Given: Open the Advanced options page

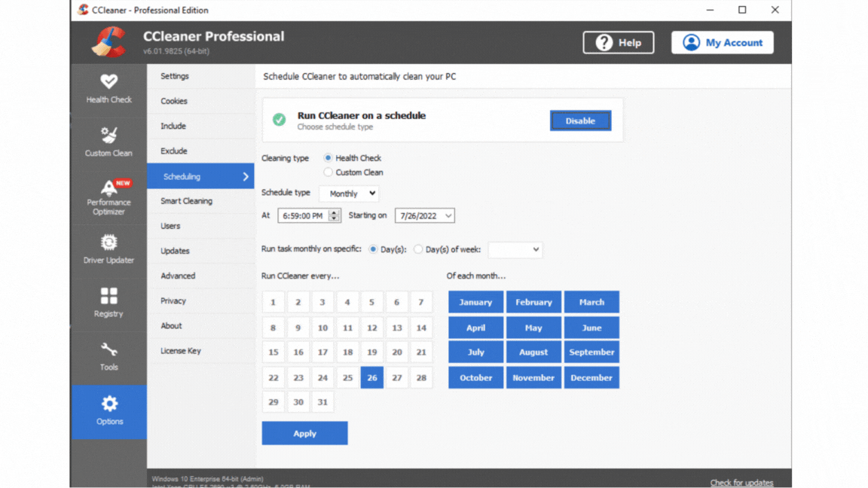Looking at the screenshot, I should click(200, 276).
